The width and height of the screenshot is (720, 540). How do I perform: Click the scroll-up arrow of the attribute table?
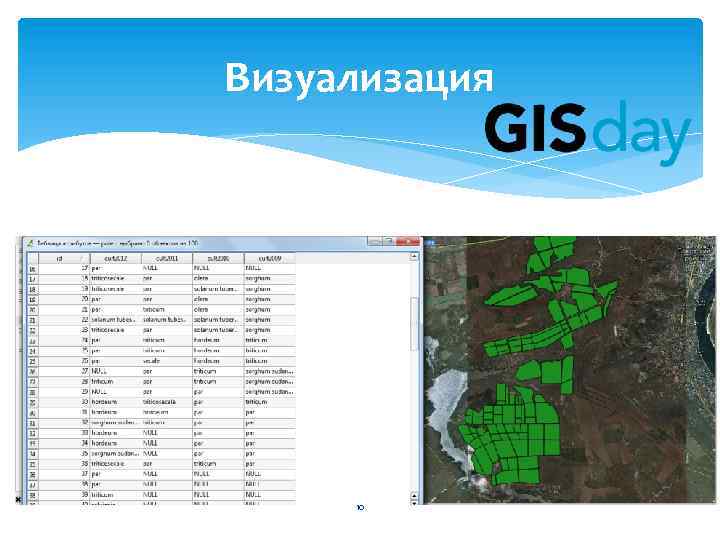414,257
